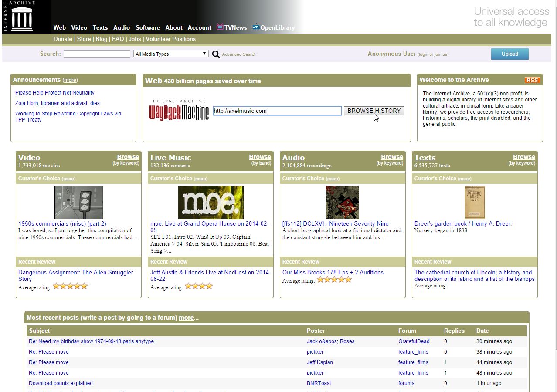The height and width of the screenshot is (392, 557).
Task: Open the GratefulDead forum link
Action: [x=414, y=341]
